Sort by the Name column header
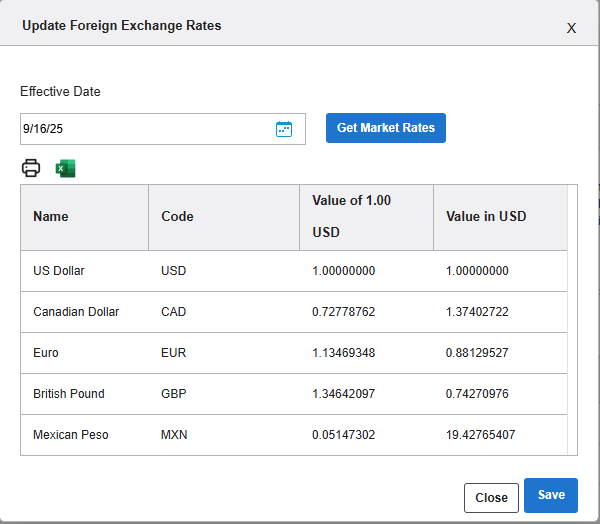This screenshot has height=524, width=600. click(51, 216)
